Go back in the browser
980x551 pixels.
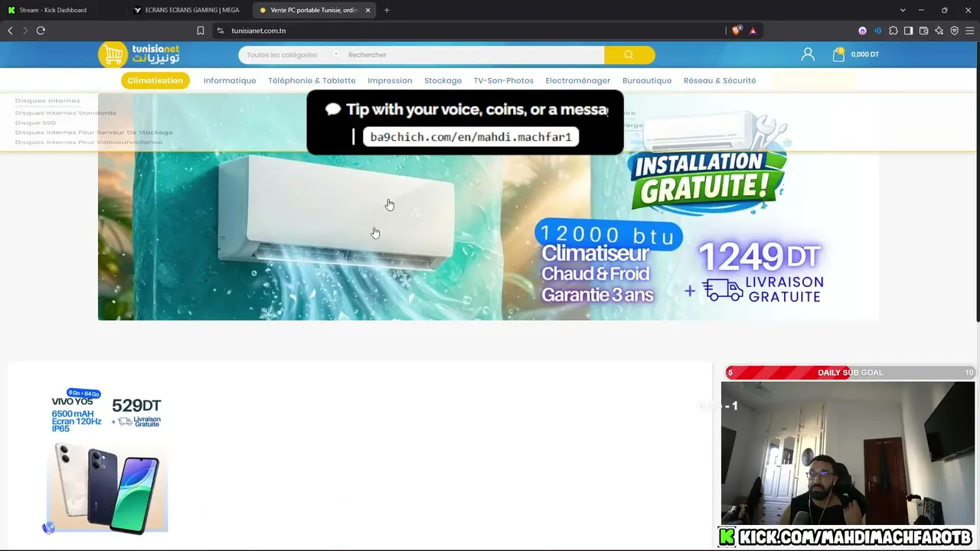10,31
